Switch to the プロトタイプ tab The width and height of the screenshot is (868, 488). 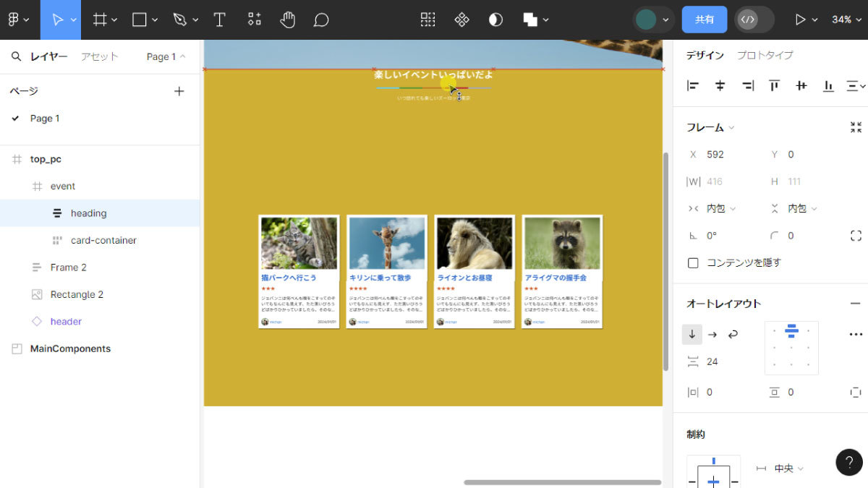point(765,55)
